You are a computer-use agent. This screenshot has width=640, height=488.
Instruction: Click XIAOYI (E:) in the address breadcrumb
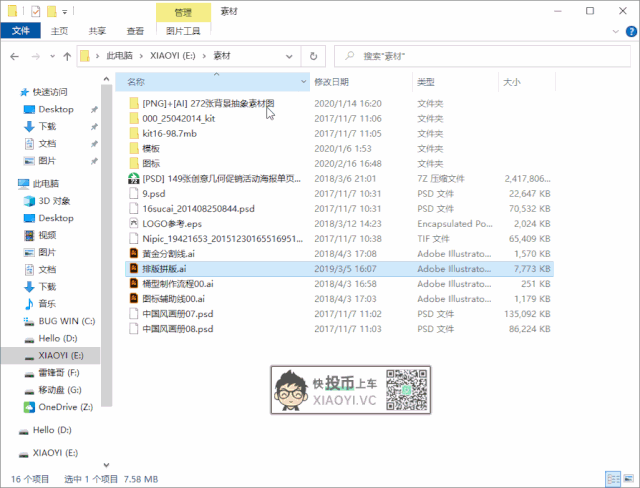173,56
